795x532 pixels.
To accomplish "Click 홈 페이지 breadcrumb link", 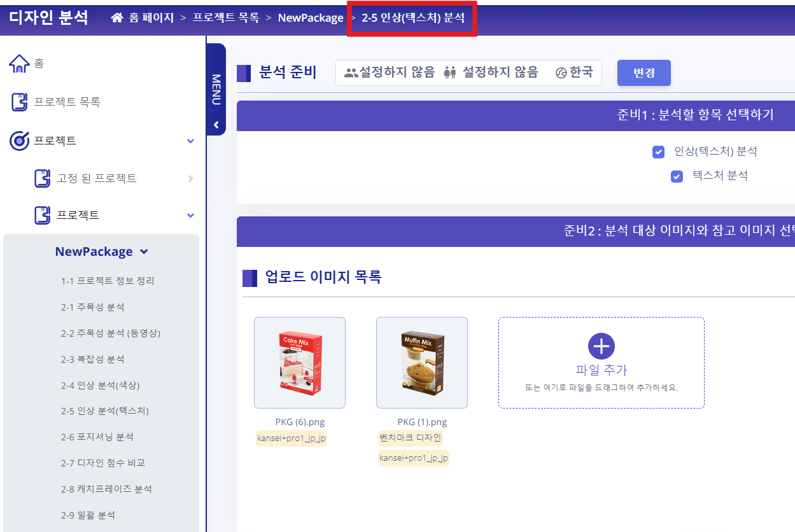I will [151, 18].
